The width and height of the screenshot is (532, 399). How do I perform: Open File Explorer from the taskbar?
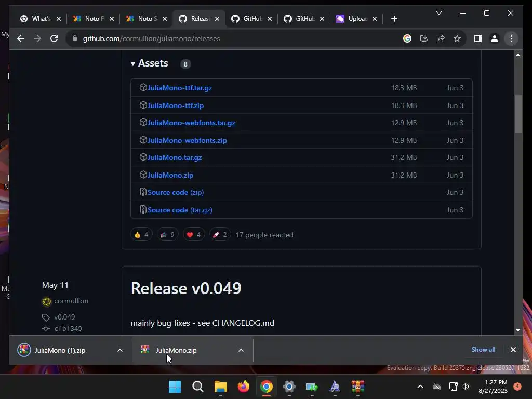click(x=220, y=387)
